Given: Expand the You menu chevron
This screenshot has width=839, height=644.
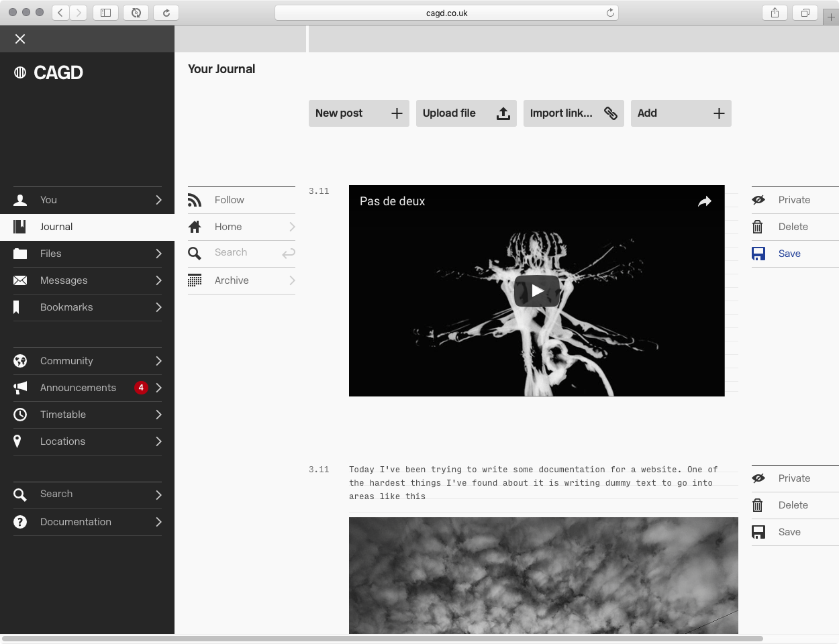Looking at the screenshot, I should [158, 200].
